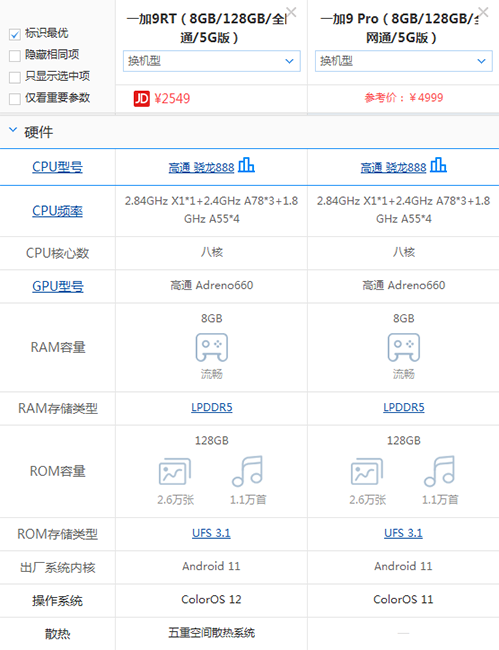The height and width of the screenshot is (650, 499).
Task: Enable the 隐藏相同项 checkbox
Action: tap(15, 56)
